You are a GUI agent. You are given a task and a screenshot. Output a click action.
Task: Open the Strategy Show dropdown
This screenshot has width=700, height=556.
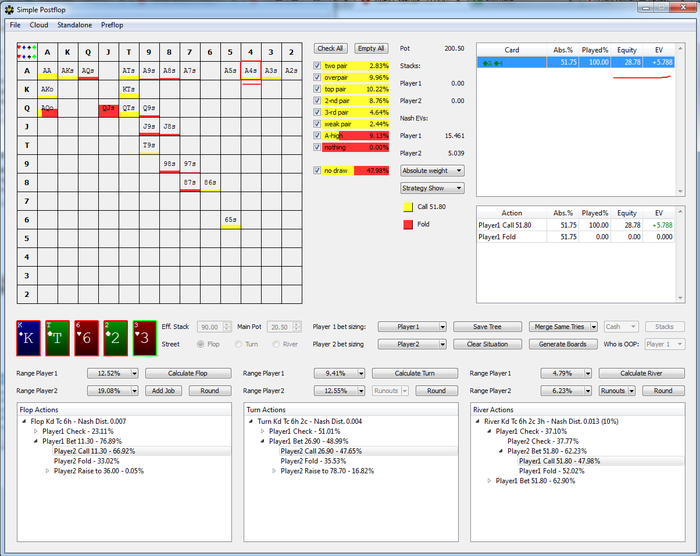[431, 188]
